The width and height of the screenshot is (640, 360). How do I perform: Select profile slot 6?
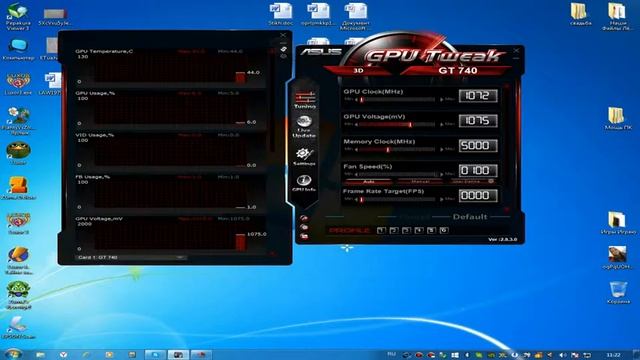pos(444,230)
